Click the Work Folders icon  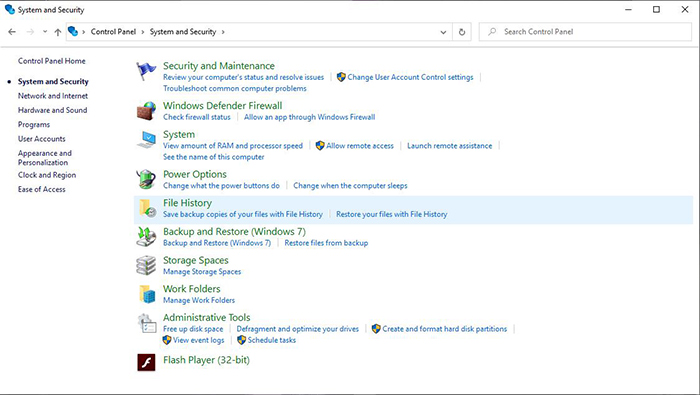[x=147, y=294]
